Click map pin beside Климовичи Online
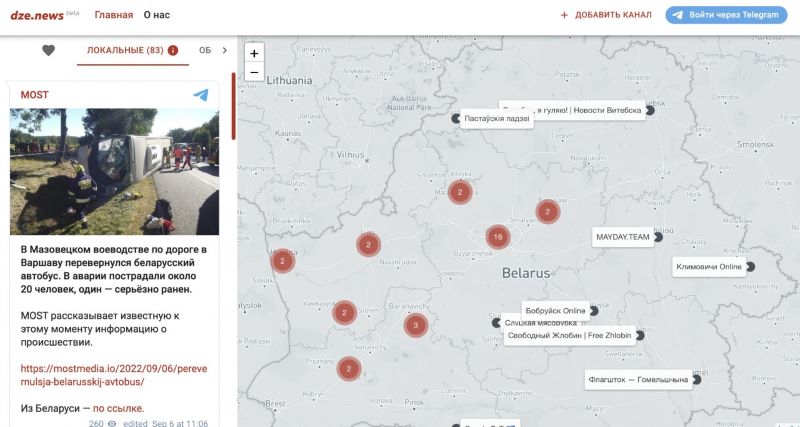 750,267
